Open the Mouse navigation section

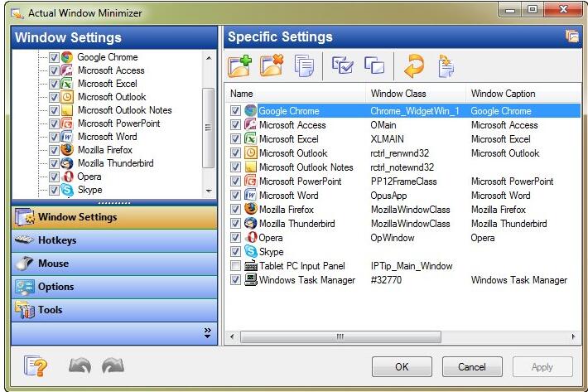114,264
